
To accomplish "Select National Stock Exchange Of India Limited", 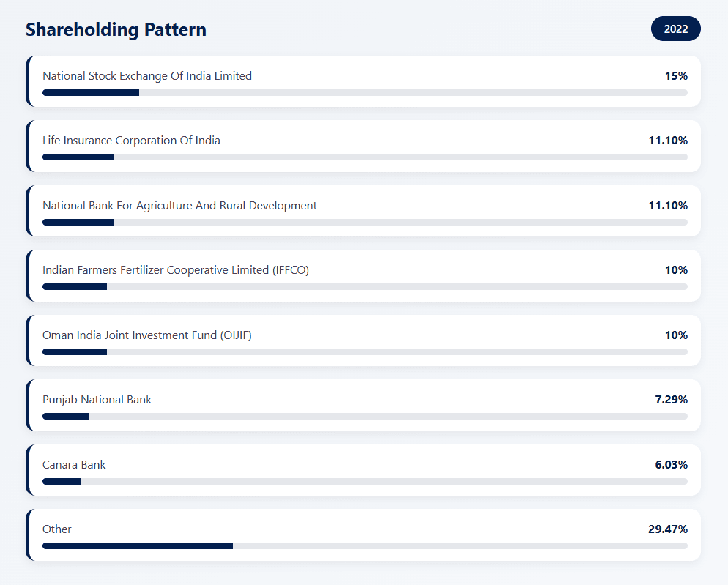I will pyautogui.click(x=147, y=76).
